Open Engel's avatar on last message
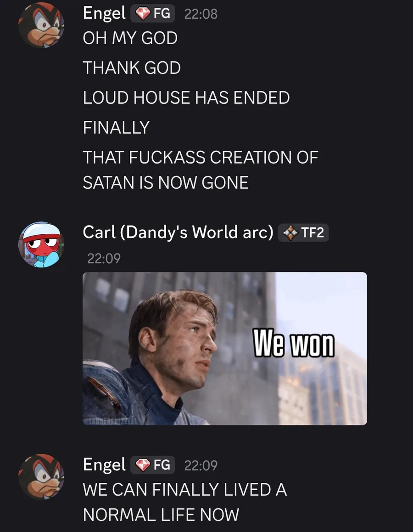Image resolution: width=413 pixels, height=532 pixels. tap(41, 477)
